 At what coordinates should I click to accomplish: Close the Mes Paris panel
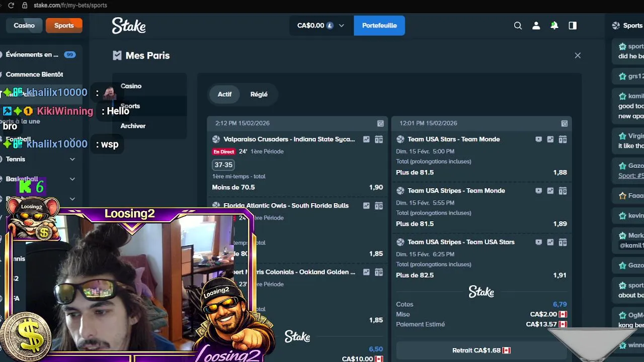point(578,55)
